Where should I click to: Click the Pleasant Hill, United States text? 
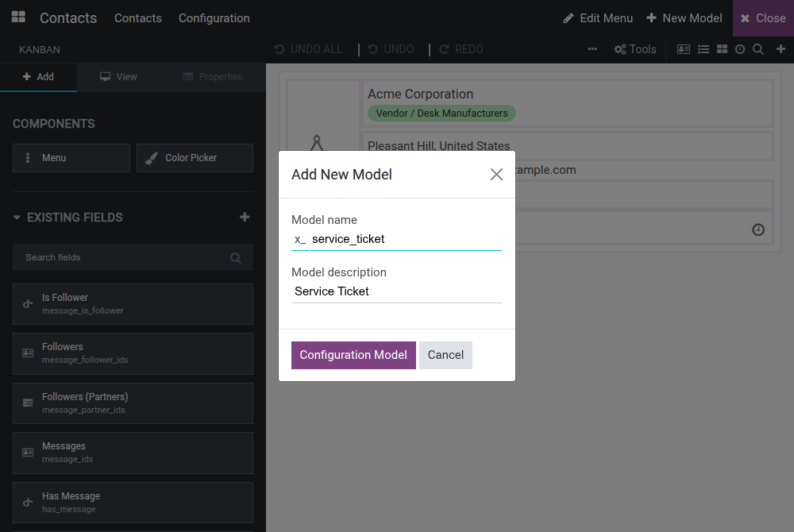coord(438,146)
